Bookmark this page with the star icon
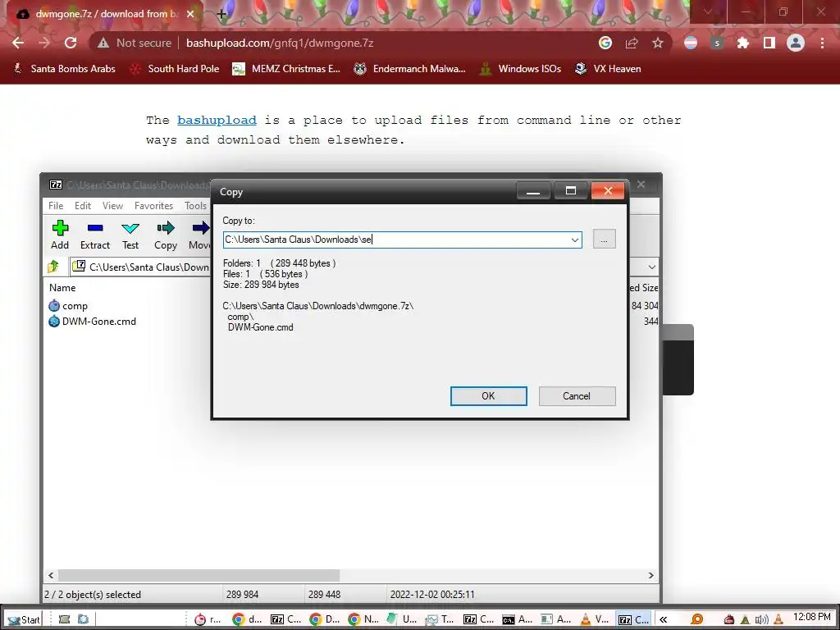 pos(658,43)
